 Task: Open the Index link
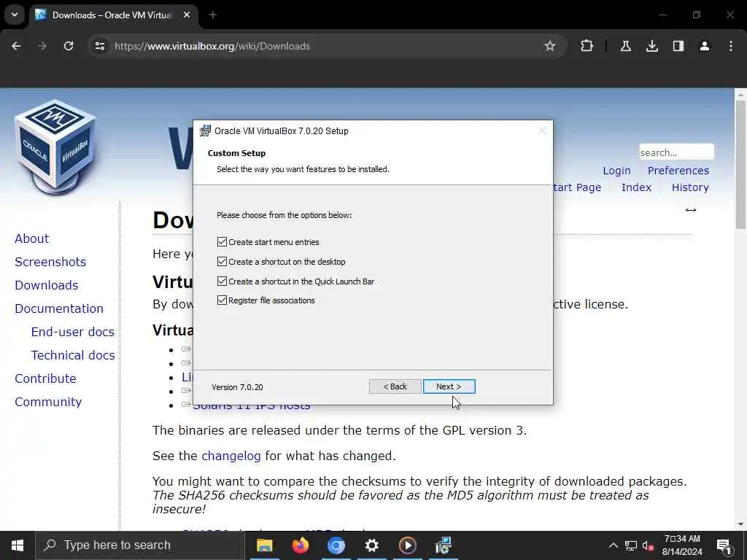tap(636, 187)
